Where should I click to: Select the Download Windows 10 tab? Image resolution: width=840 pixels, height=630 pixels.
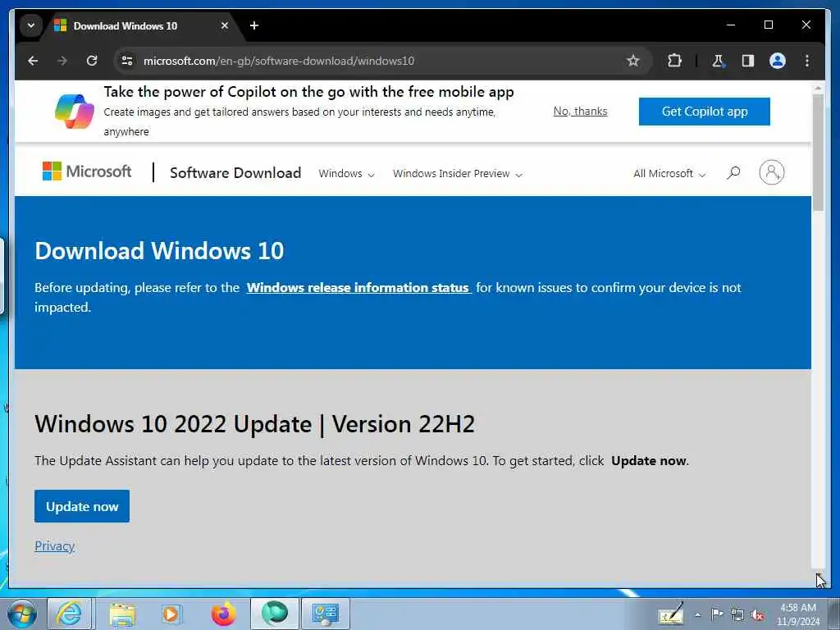click(x=142, y=25)
